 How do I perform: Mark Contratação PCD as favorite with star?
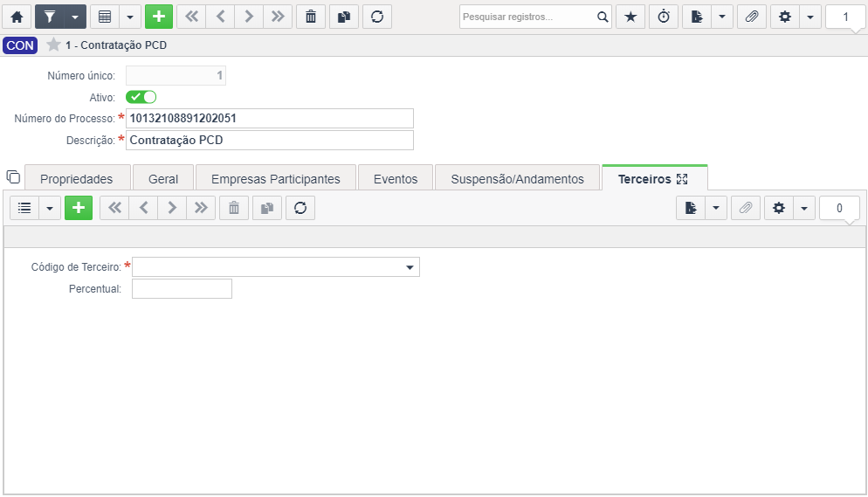[x=53, y=45]
